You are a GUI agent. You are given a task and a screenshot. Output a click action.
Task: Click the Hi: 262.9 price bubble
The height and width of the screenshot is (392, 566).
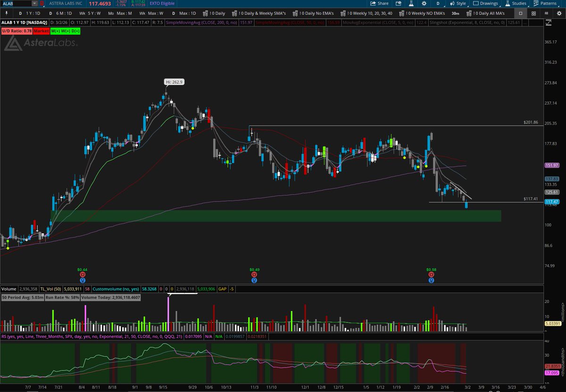pos(175,82)
